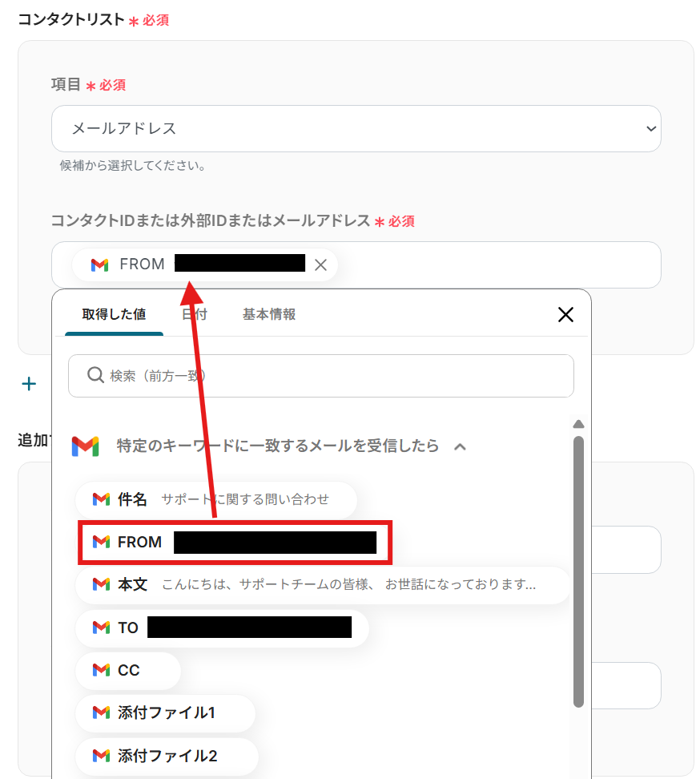Click the Gmail icon on the TO item
The height and width of the screenshot is (779, 700).
click(101, 628)
